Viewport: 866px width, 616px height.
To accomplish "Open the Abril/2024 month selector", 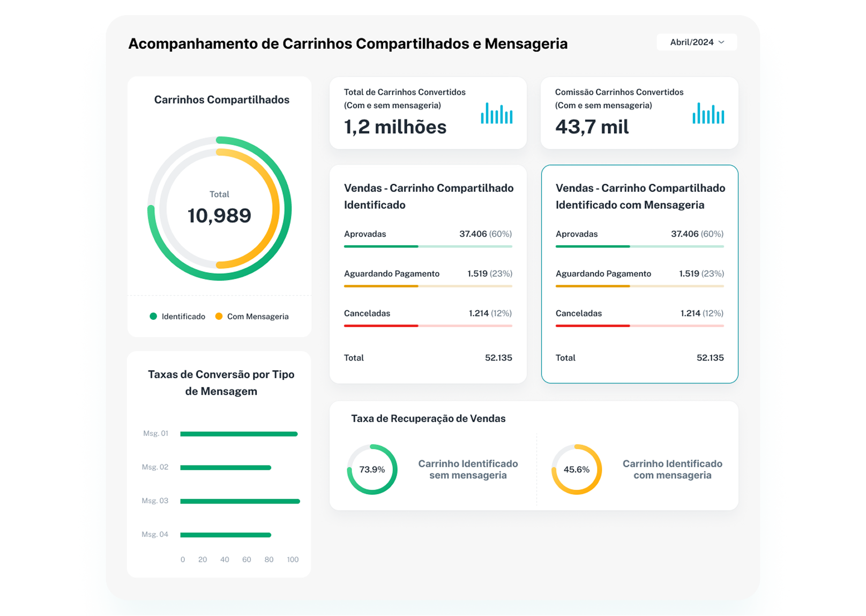I will [696, 42].
